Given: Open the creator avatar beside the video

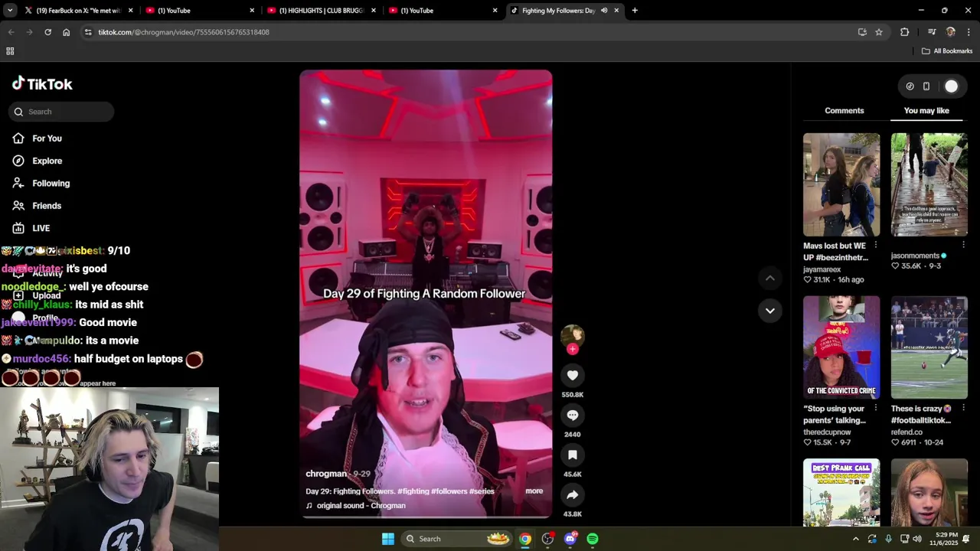Looking at the screenshot, I should (x=572, y=335).
